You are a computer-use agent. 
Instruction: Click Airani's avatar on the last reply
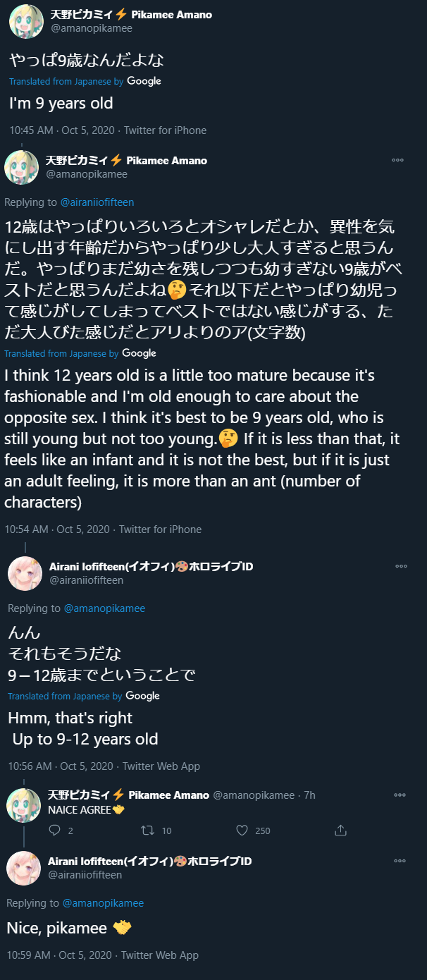click(x=23, y=868)
